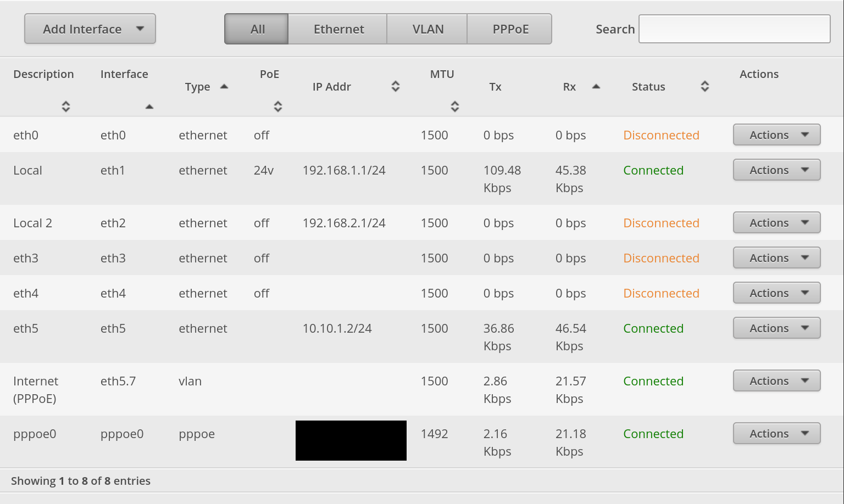
Task: Open Actions dropdown for Local 2 eth2
Action: point(776,223)
